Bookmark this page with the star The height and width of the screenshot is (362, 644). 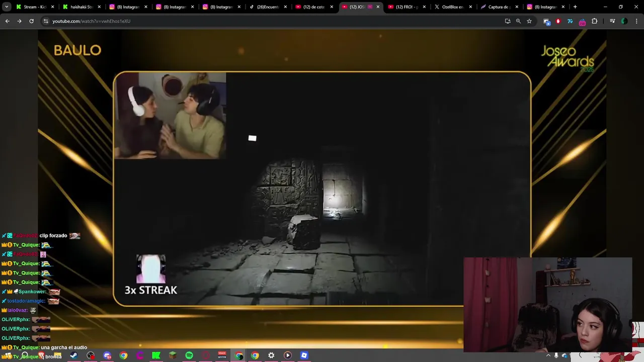[x=529, y=21]
